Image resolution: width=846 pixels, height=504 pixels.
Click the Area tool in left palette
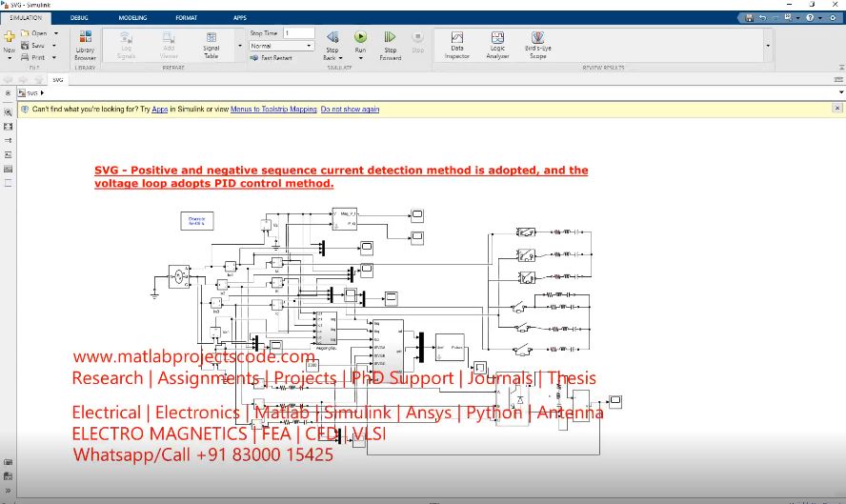[8, 184]
